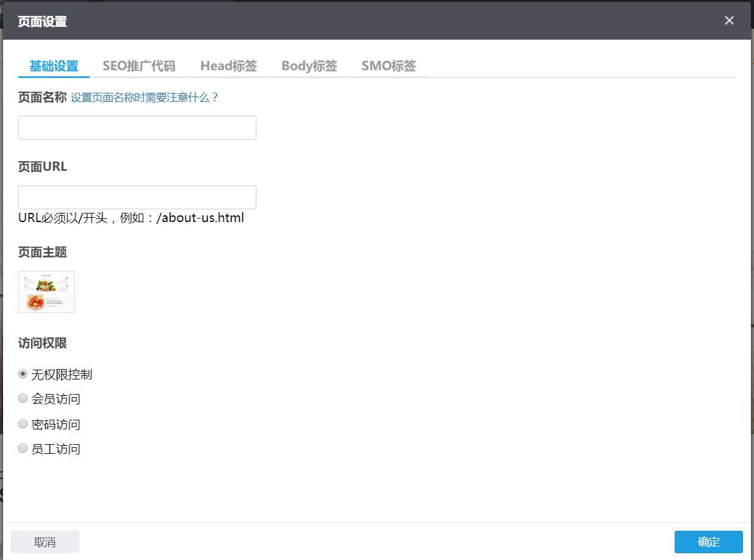This screenshot has width=754, height=560.
Task: Open the 设置页面名称时需要注意什么 help link
Action: 145,98
